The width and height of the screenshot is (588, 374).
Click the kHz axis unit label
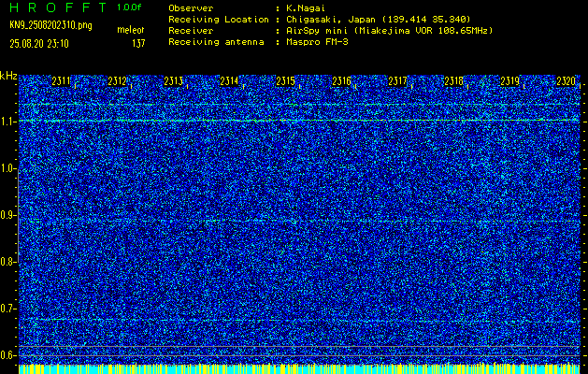click(8, 76)
